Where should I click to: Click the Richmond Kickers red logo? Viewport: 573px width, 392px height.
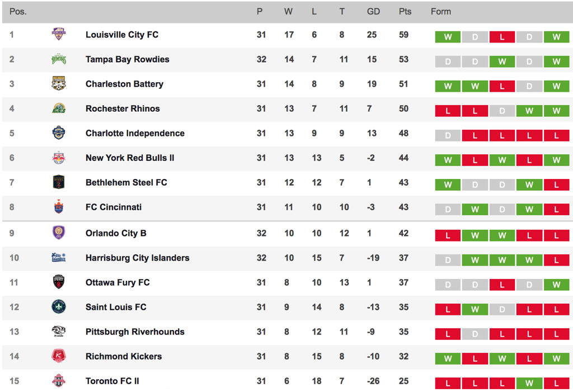click(58, 356)
